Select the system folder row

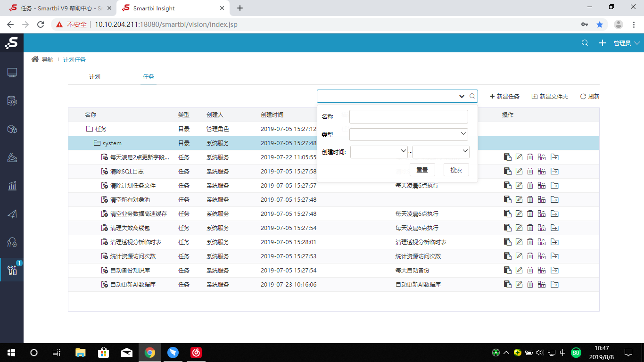point(334,143)
